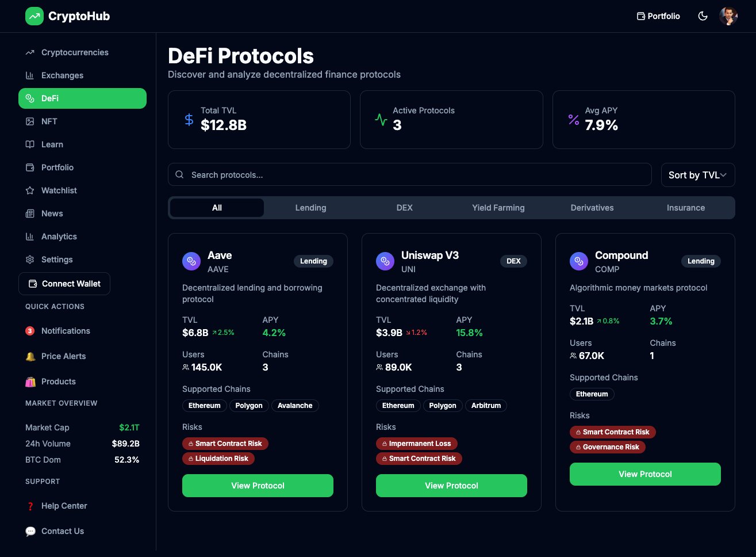Click Impermanent Loss risk tag
756x557 pixels.
(x=417, y=444)
